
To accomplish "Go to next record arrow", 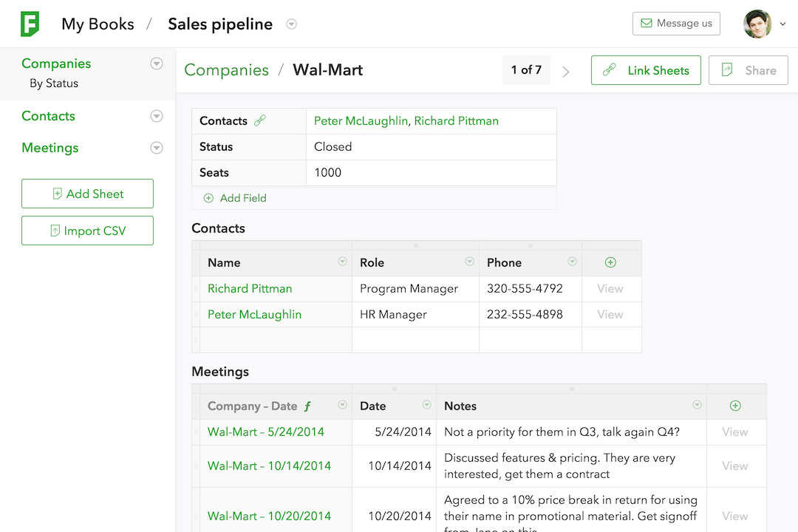I will click(x=565, y=71).
